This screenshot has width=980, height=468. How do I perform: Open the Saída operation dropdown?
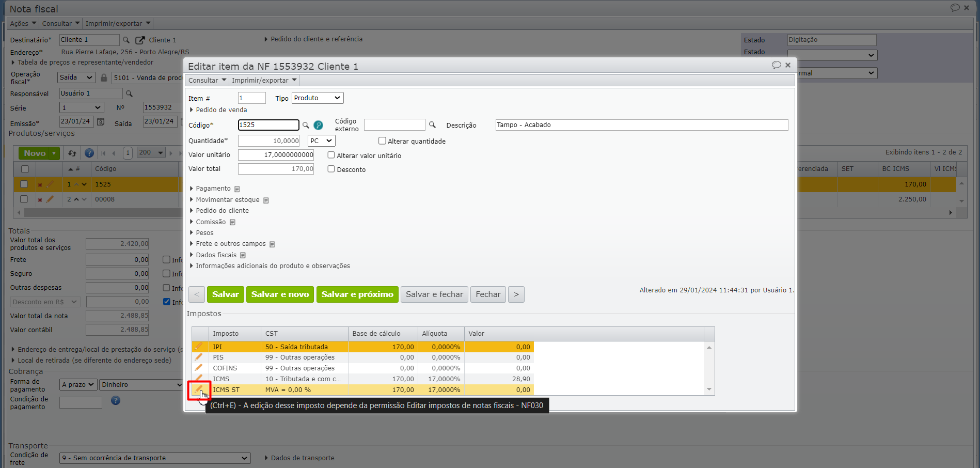(76, 77)
